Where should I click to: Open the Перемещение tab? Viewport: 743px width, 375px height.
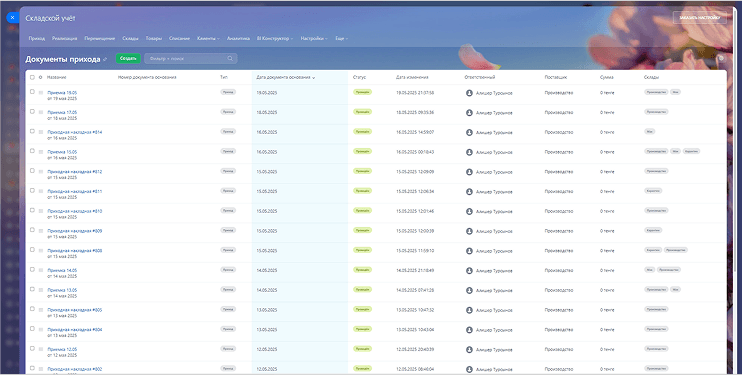pyautogui.click(x=100, y=38)
